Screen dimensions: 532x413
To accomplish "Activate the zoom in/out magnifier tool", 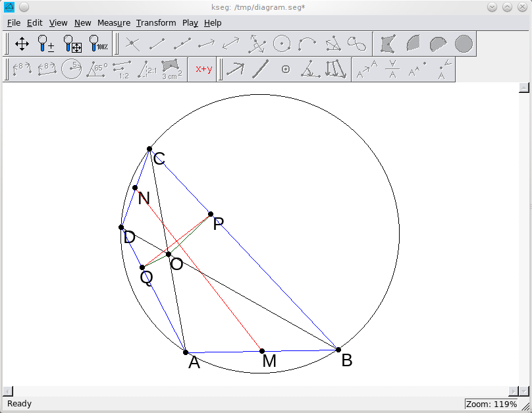I will 47,44.
